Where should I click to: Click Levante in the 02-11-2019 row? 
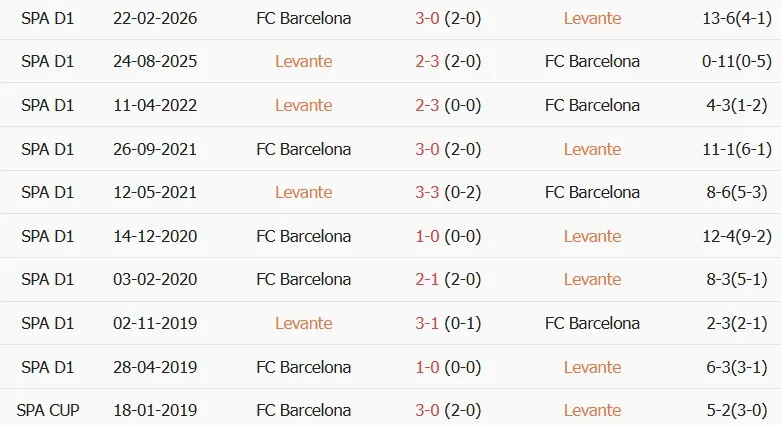tap(303, 323)
